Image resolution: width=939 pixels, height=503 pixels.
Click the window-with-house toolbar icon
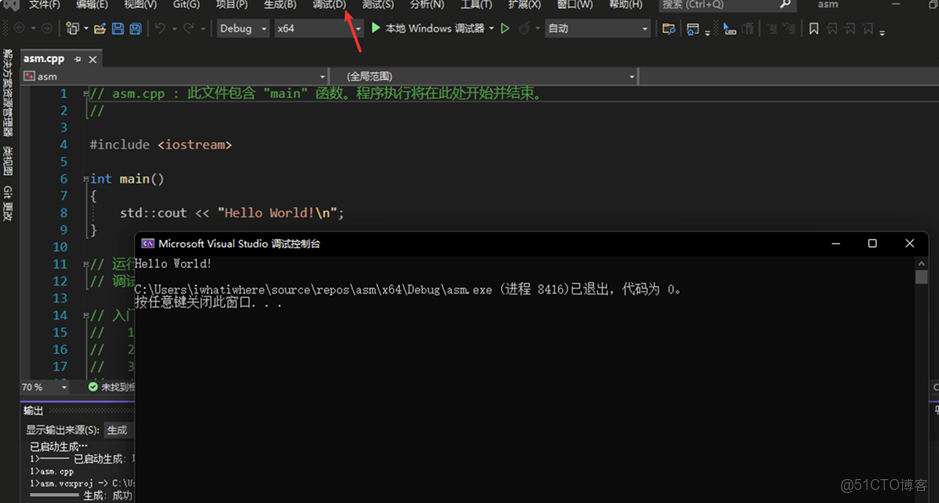coord(693,28)
